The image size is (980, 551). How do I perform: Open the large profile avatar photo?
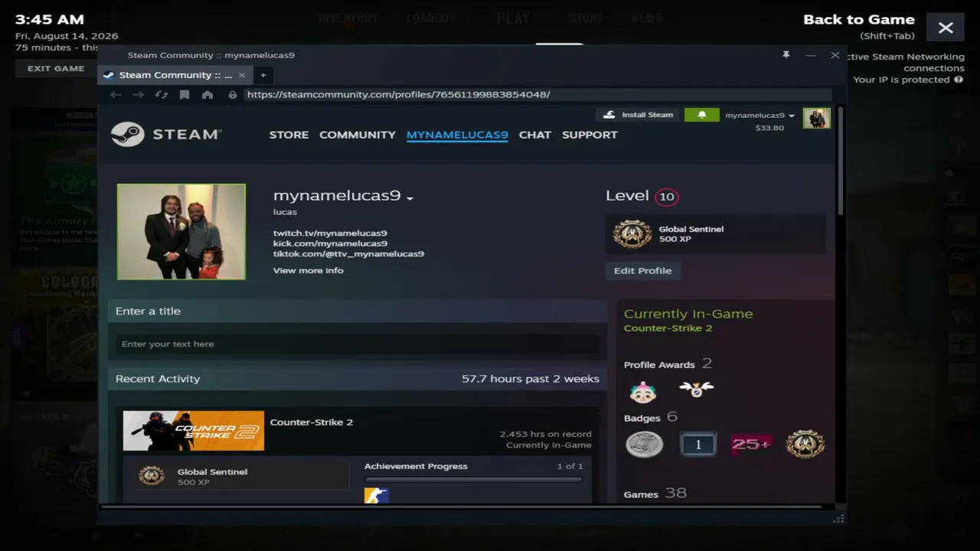point(181,232)
